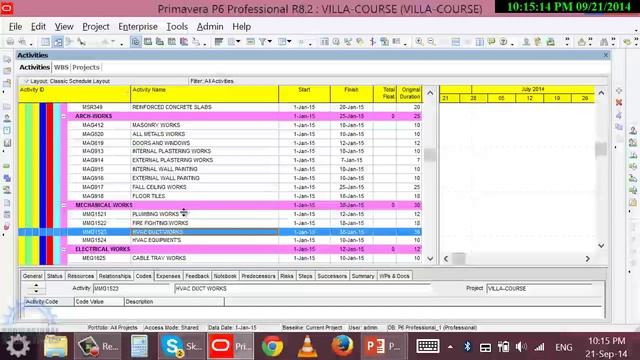Click the Zoom Out magnifier icon
The image size is (640, 360).
[x=431, y=41]
